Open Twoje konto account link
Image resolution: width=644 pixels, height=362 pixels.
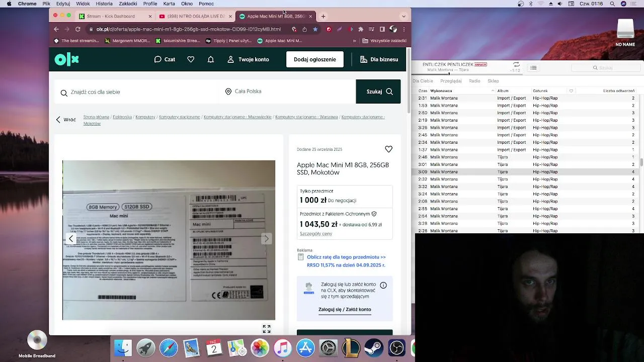coord(248,59)
